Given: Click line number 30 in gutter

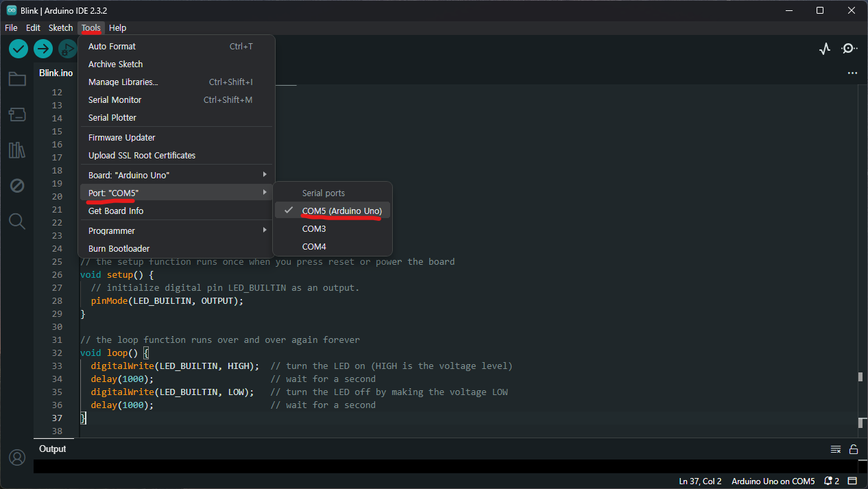Looking at the screenshot, I should point(57,326).
